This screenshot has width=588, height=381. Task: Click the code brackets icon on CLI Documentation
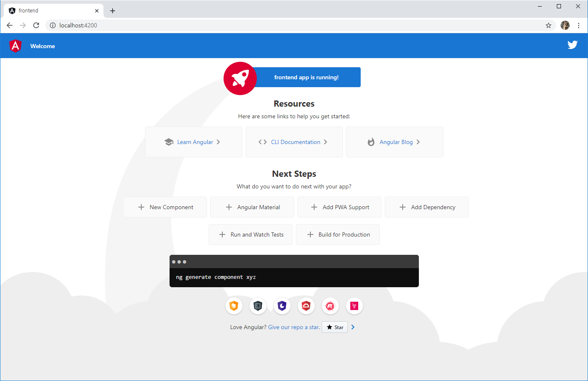(263, 142)
